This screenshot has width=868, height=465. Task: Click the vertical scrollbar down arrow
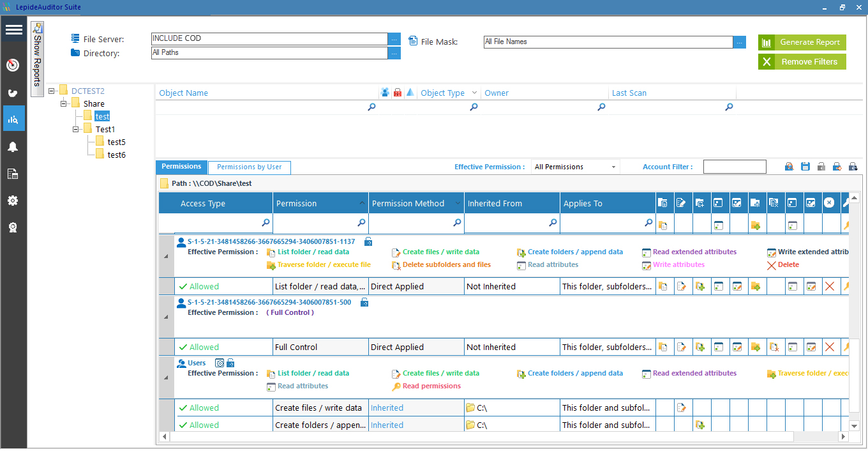coord(855,426)
